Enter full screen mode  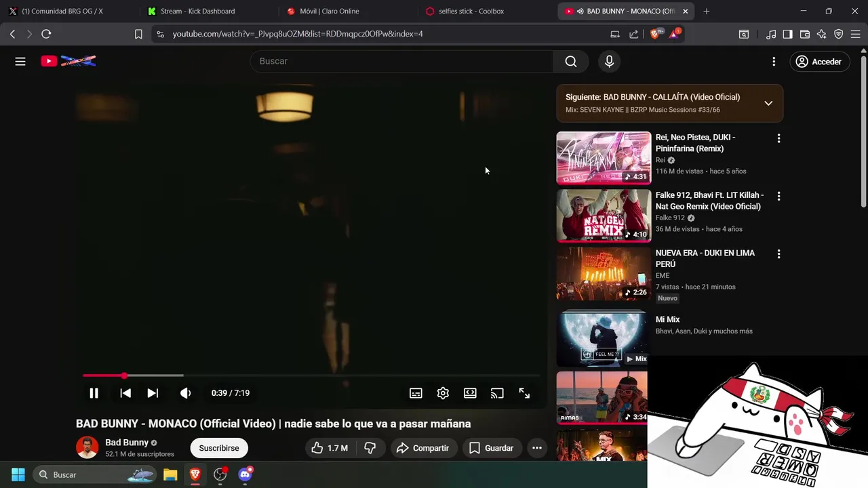click(524, 393)
